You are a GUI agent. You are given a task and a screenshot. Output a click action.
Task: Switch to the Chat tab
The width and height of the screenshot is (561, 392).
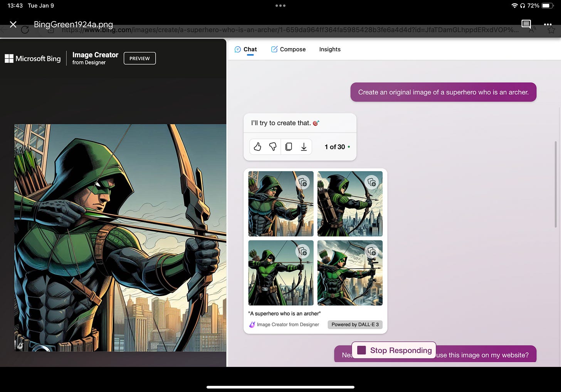click(x=246, y=49)
